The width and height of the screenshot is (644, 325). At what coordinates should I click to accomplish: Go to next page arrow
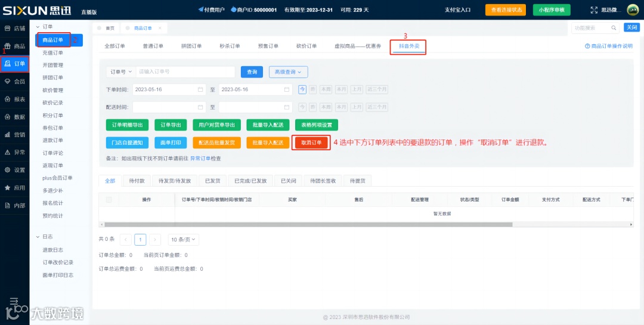click(x=155, y=240)
